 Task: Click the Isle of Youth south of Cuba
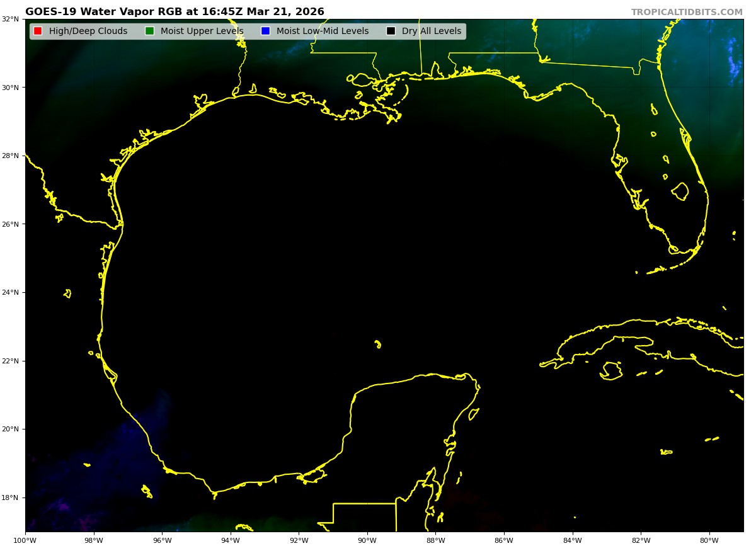pyautogui.click(x=611, y=370)
